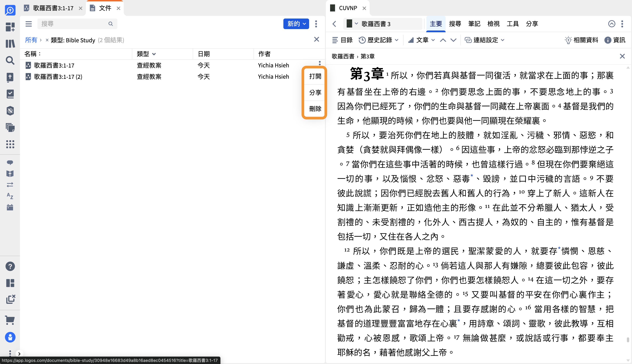Select the 檢視 ribbon tab
This screenshot has width=632, height=364.
click(x=494, y=24)
